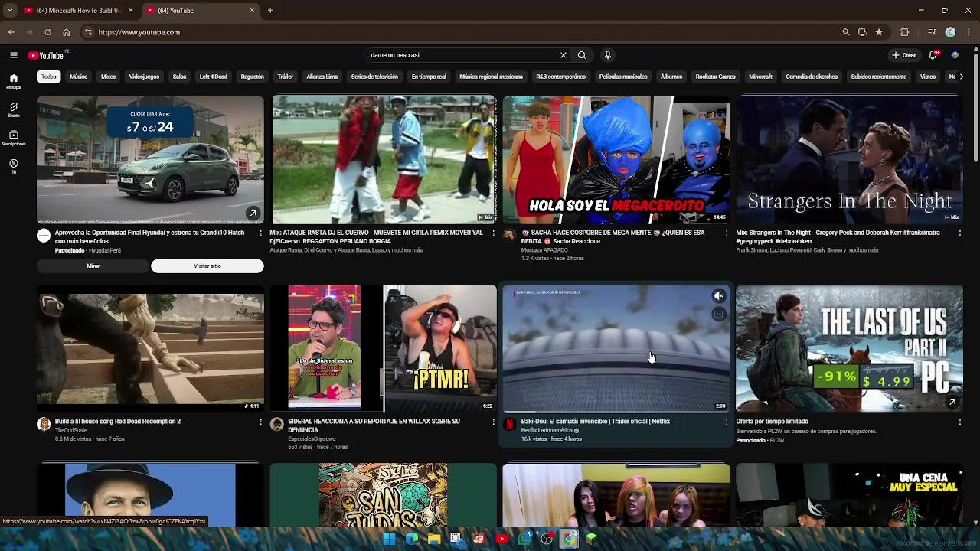
Task: Open the Tú section in the sidebar
Action: point(13,166)
